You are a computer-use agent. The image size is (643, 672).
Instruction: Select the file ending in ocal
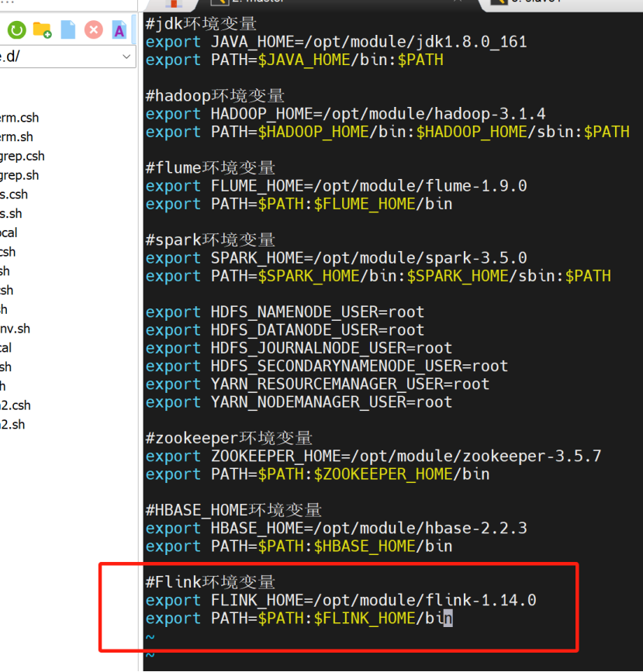(9, 233)
